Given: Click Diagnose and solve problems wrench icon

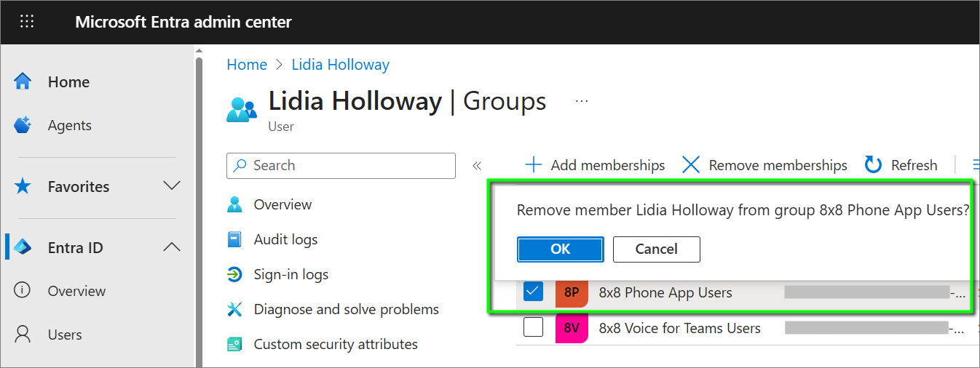Looking at the screenshot, I should pos(234,309).
